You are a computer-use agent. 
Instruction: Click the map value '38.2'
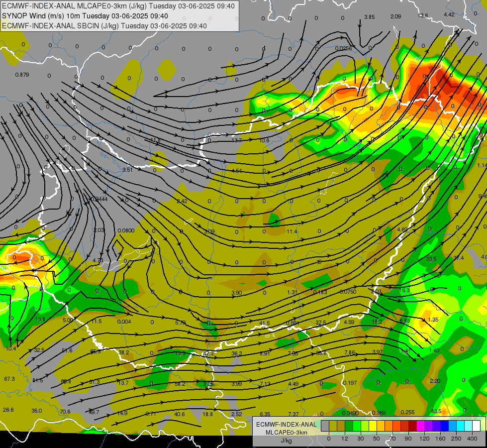click(x=123, y=352)
